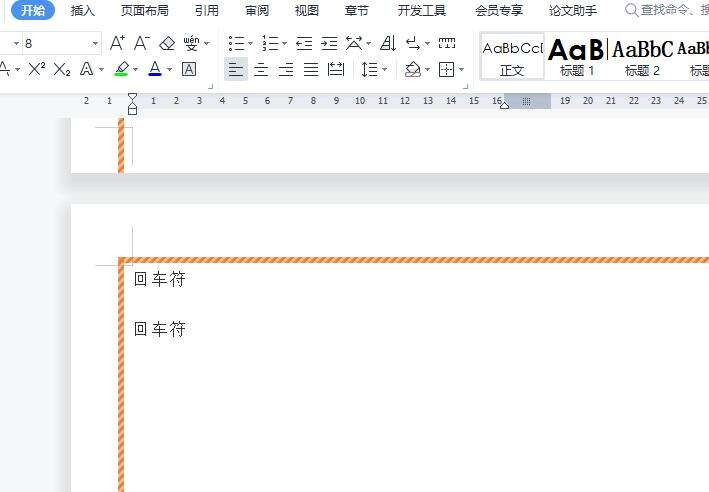Open the 引用 tab
This screenshot has width=709, height=492.
tap(207, 10)
